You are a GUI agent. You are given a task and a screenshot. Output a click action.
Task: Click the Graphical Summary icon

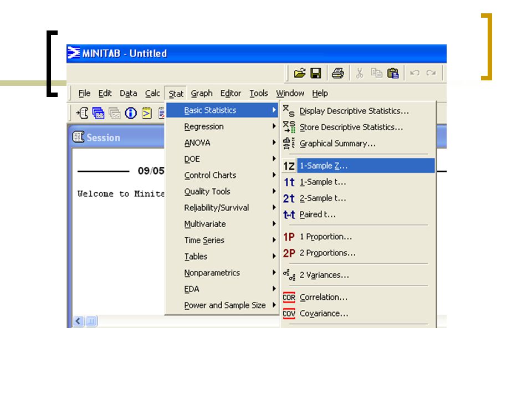point(289,143)
